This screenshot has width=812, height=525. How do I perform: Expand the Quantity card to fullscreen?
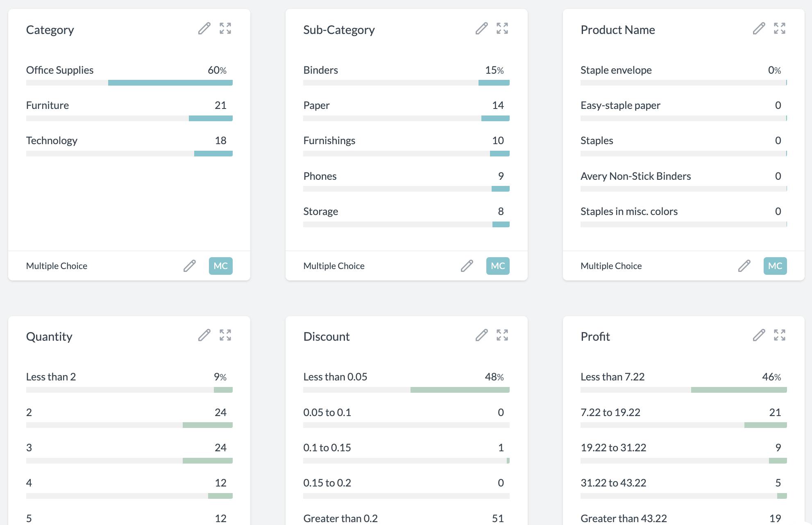(x=226, y=335)
